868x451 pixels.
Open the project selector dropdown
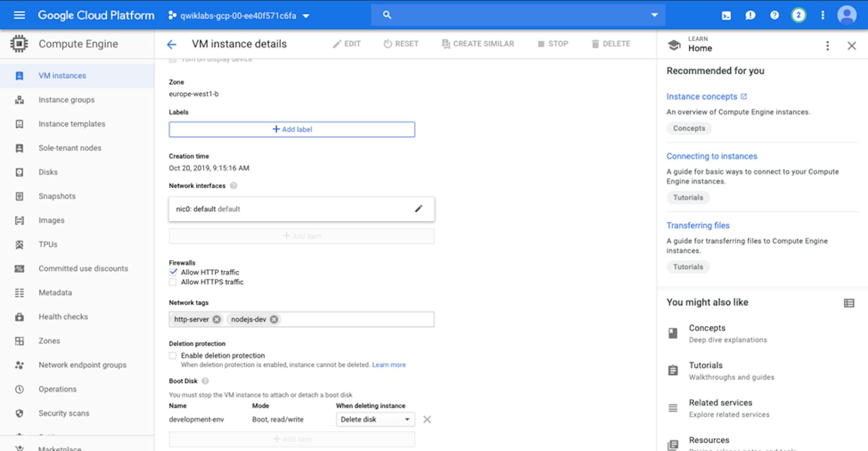click(x=239, y=16)
